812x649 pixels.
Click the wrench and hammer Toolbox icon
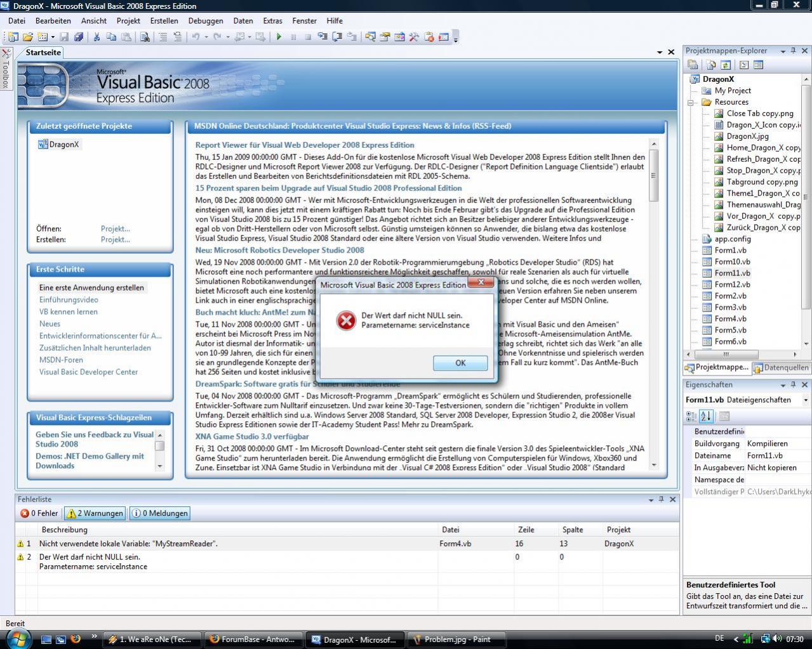coord(414,37)
